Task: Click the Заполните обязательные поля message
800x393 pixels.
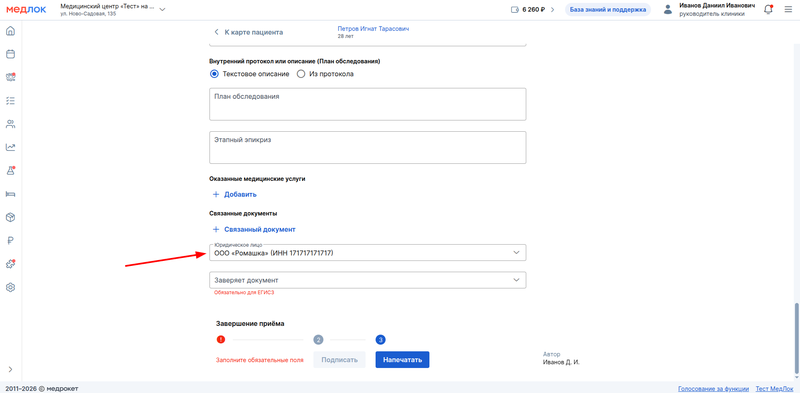Action: pos(260,360)
